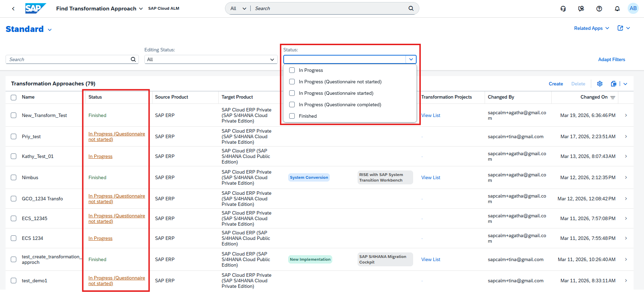Open the feedback chat icon

pos(581,9)
